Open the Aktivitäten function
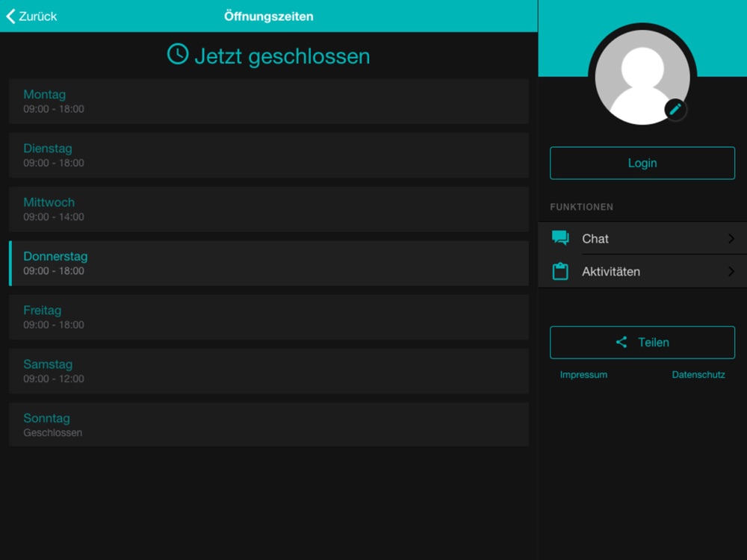The image size is (747, 560). click(x=642, y=272)
